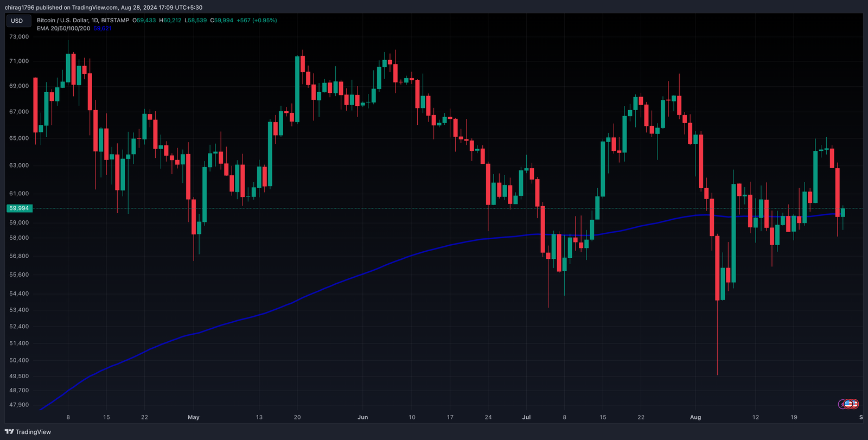The image size is (868, 440).
Task: Click the TradingView logo icon
Action: point(9,432)
